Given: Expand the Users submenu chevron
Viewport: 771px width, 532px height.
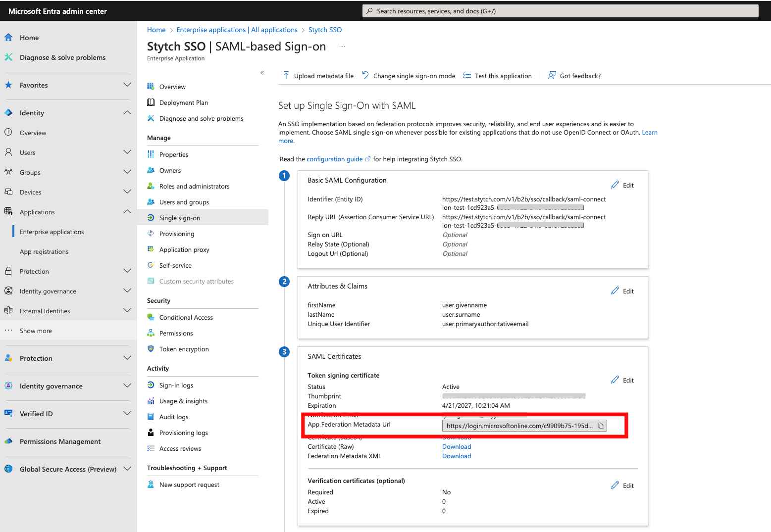Looking at the screenshot, I should (127, 152).
